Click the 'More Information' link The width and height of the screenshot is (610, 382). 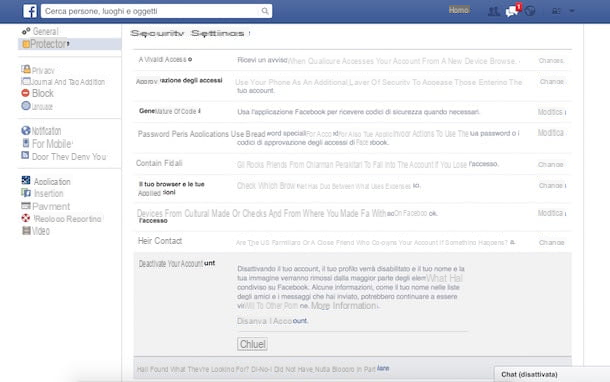[344, 306]
